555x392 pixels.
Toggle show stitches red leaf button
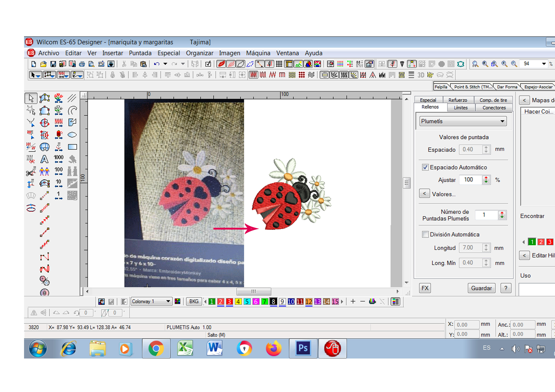coord(221,64)
